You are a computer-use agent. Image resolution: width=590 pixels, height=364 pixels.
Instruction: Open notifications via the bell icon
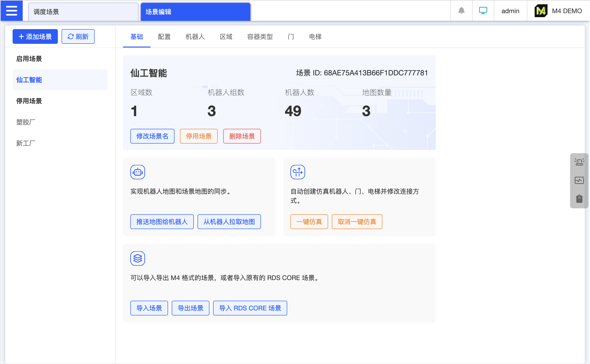click(461, 11)
